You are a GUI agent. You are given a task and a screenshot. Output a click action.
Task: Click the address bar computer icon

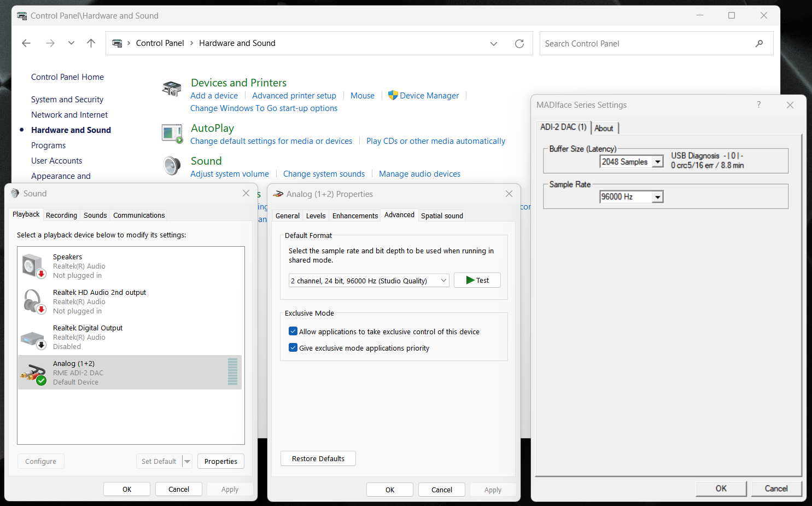(117, 43)
